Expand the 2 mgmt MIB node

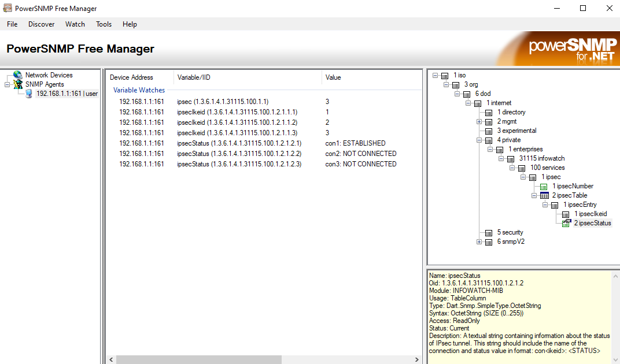[479, 122]
